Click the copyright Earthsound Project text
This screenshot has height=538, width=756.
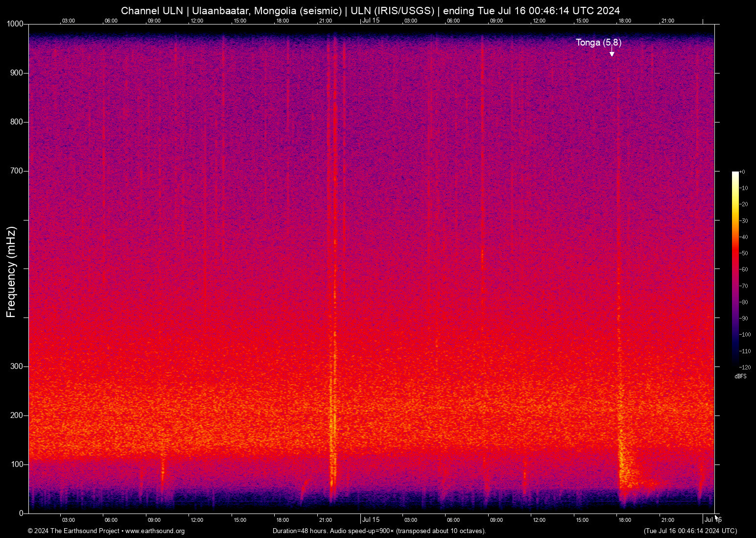coord(72,531)
